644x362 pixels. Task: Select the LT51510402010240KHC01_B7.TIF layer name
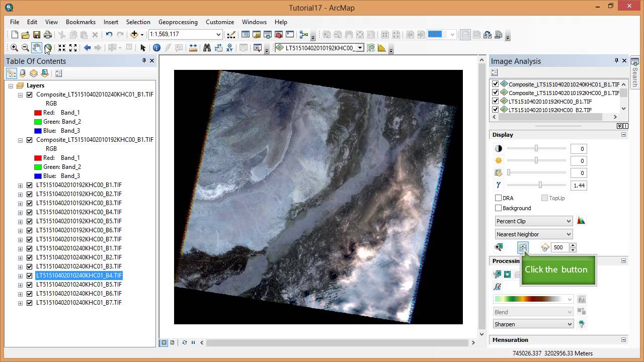click(x=79, y=303)
